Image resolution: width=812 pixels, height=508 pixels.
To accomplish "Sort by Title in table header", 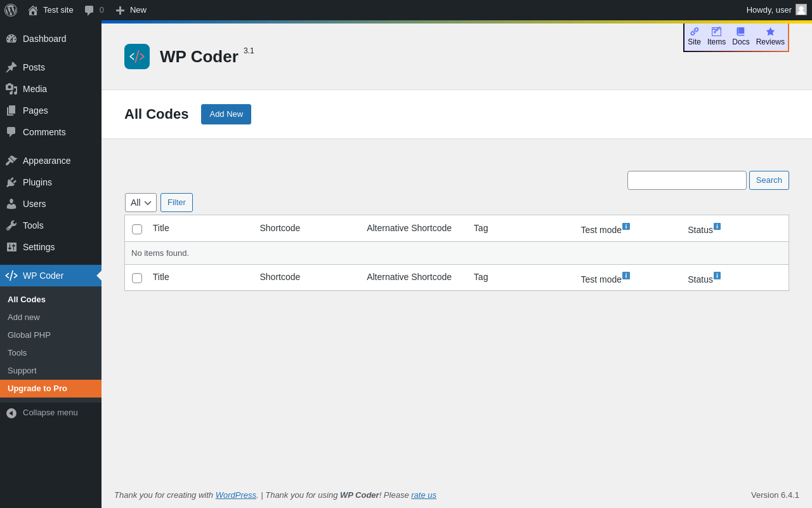I will click(x=161, y=228).
